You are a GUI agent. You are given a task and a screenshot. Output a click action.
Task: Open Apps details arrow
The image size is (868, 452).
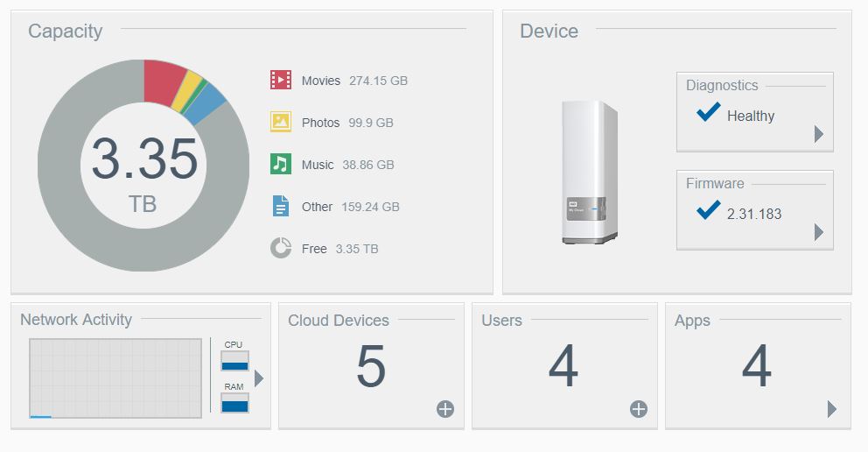click(831, 409)
